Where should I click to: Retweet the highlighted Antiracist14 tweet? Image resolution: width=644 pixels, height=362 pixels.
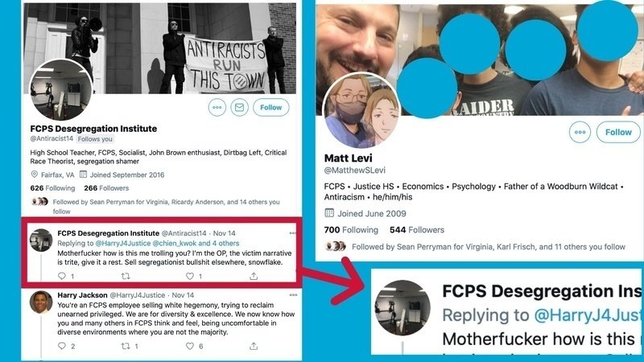[x=126, y=276]
